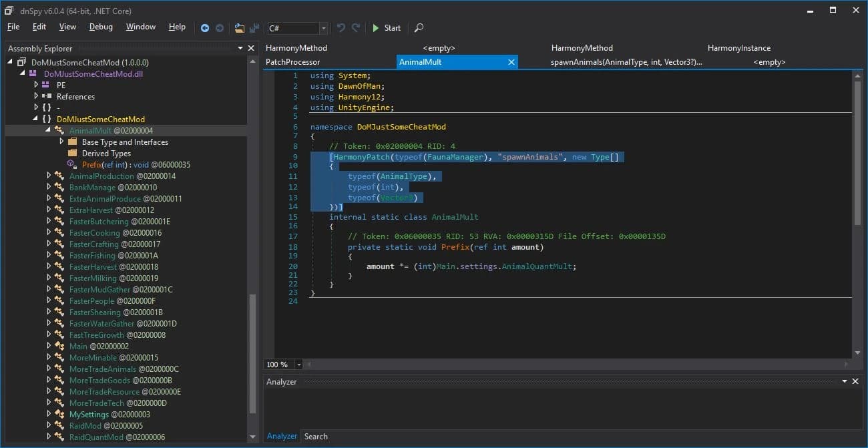Viewport: 868px width, 448px height.
Task: Expand the References tree node
Action: point(37,97)
